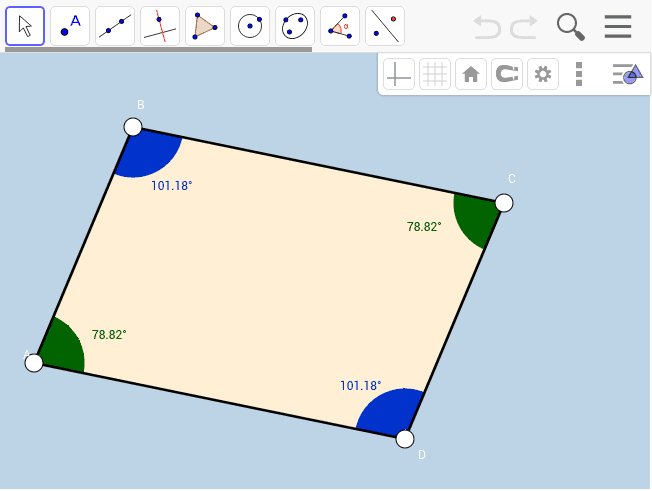652x491 pixels.
Task: Toggle the grid display
Action: [435, 74]
